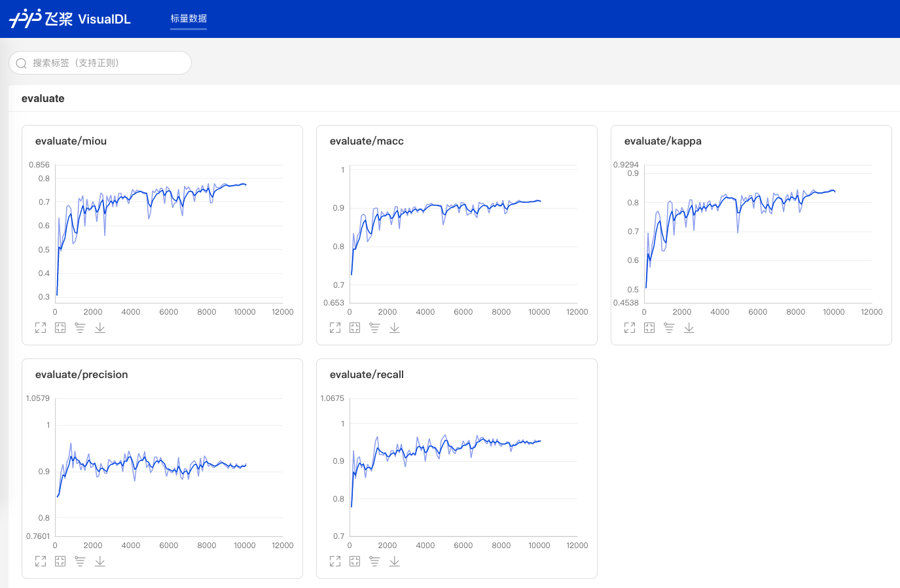
Task: Download the evaluate/recall chart image
Action: (394, 561)
